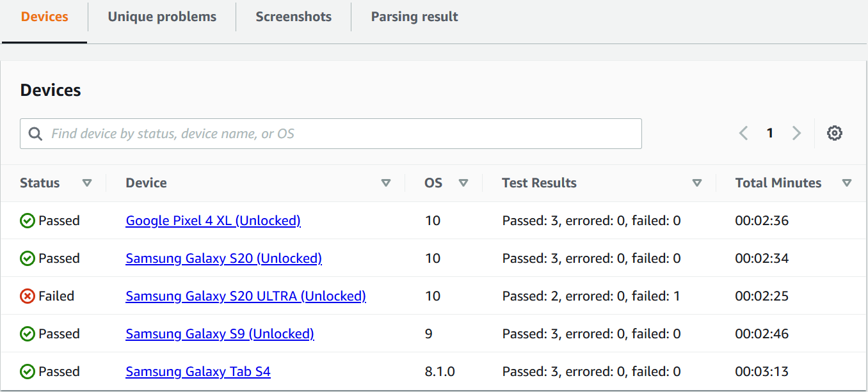Open the Status column filter dropdown

[87, 183]
